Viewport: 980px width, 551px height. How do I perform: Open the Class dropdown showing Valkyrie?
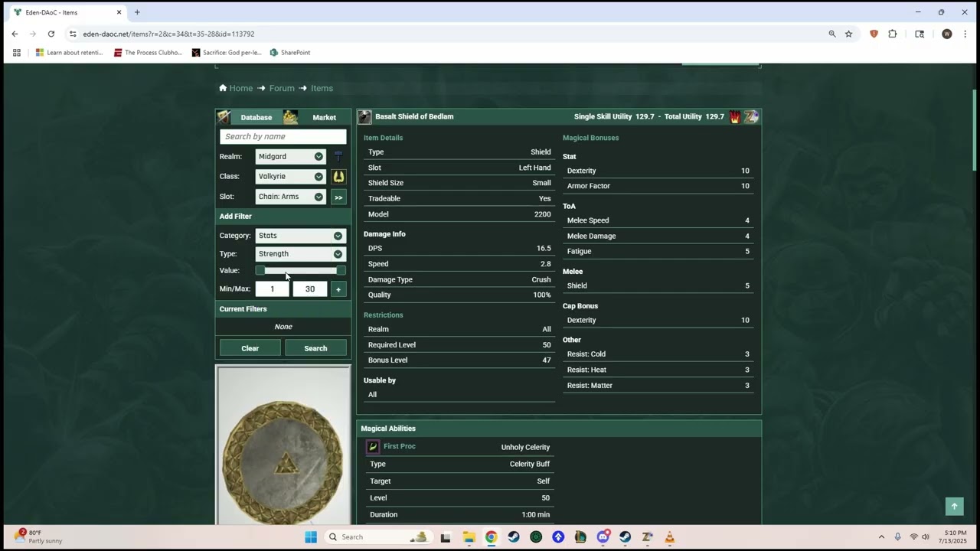289,176
